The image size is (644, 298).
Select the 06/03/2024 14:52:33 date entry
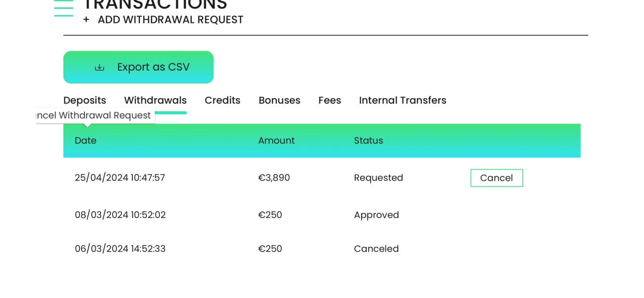click(120, 249)
